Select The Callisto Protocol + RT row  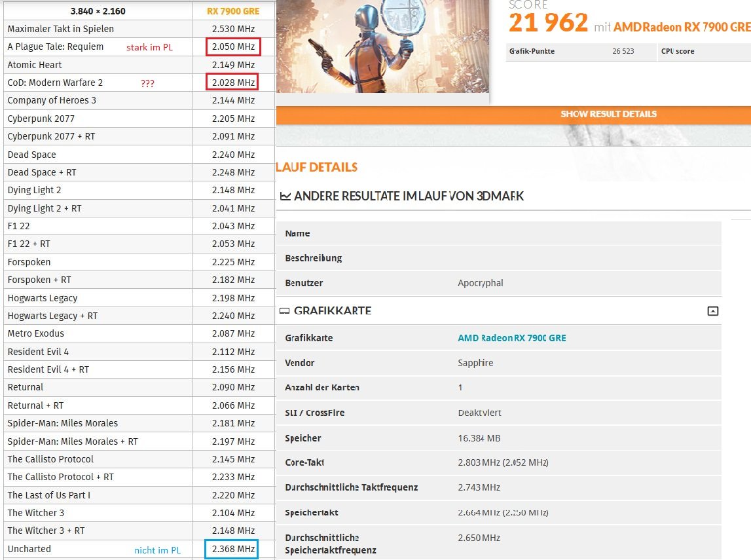pos(139,477)
